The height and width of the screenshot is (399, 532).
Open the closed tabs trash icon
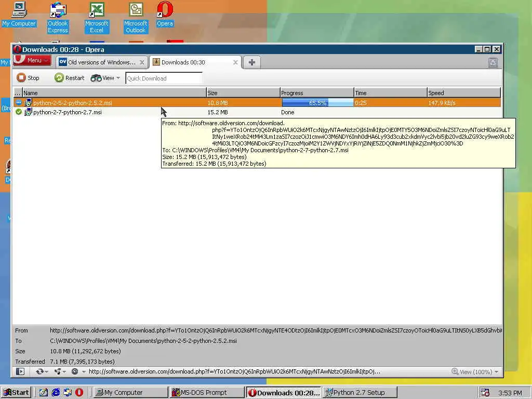[493, 62]
